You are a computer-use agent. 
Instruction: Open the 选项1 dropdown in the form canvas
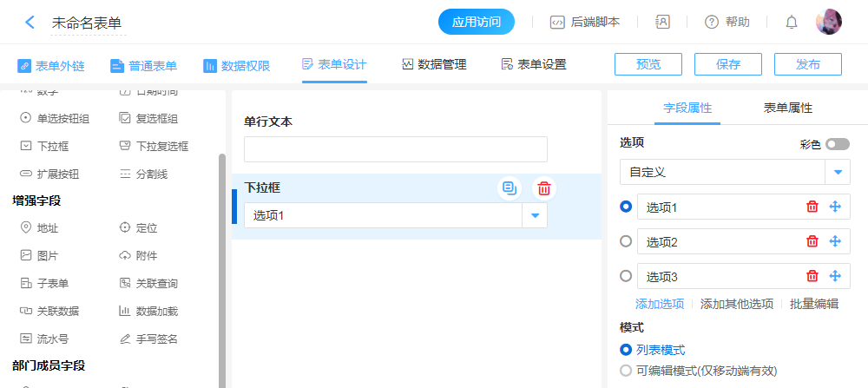pos(535,215)
